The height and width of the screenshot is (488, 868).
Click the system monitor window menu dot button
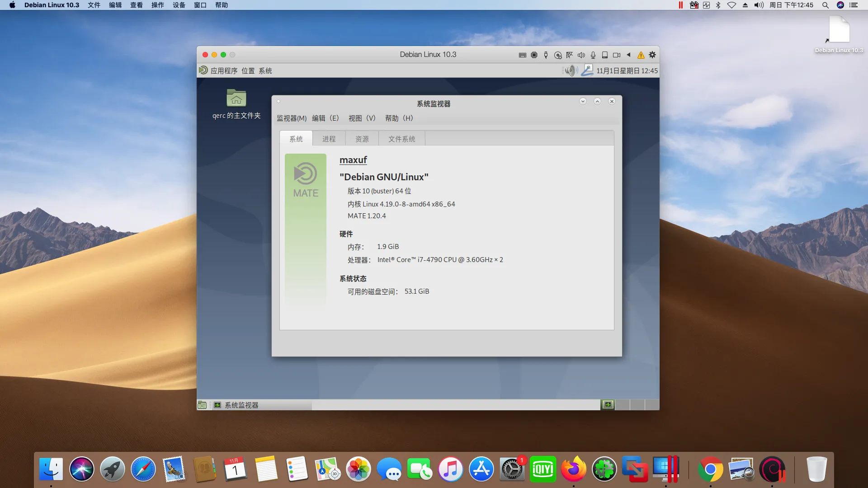point(279,101)
